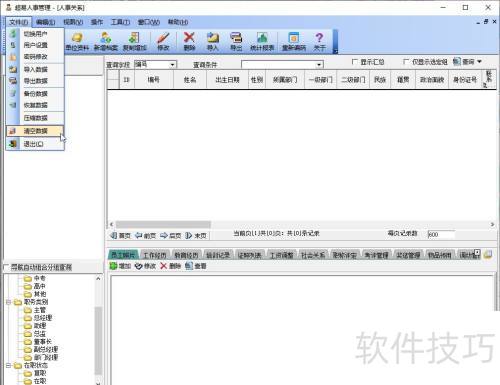The height and width of the screenshot is (385, 500).
Task: Click the Export printer toolbar icon
Action: tap(236, 37)
